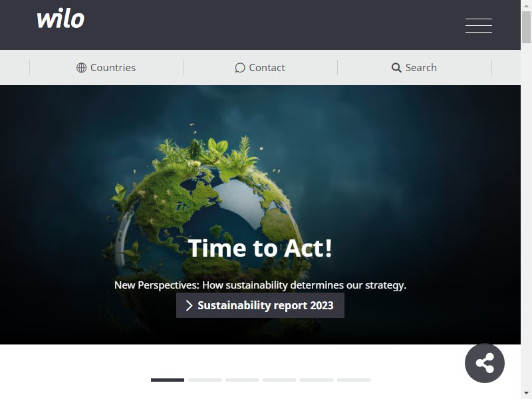This screenshot has width=532, height=399.
Task: Select the first carousel slide indicator
Action: coord(168,380)
